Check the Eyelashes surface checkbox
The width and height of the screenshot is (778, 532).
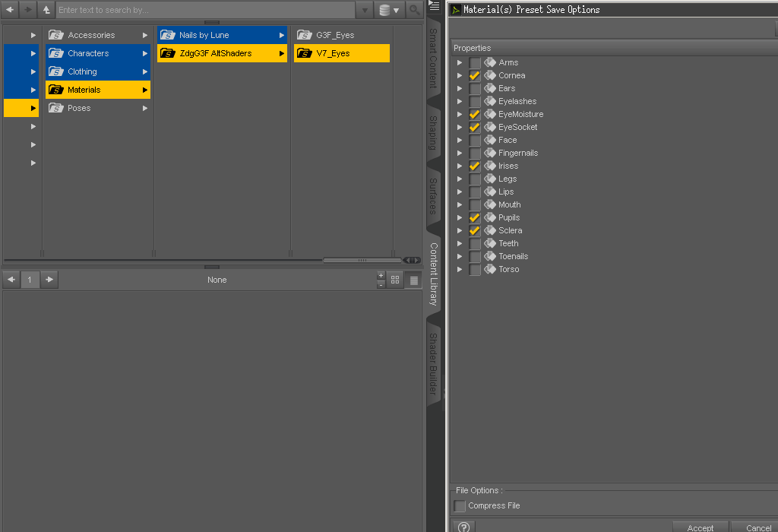click(x=475, y=101)
